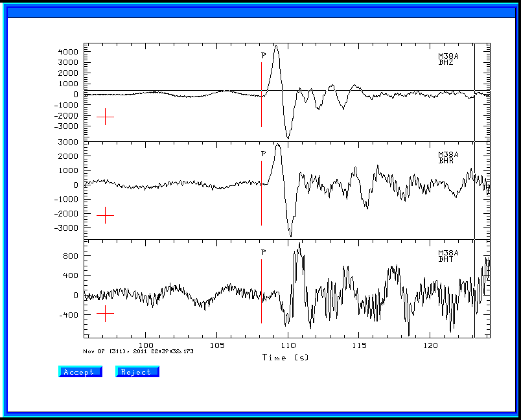Select the red crosshair in the BHT panel
The image size is (521, 420).
[x=106, y=313]
